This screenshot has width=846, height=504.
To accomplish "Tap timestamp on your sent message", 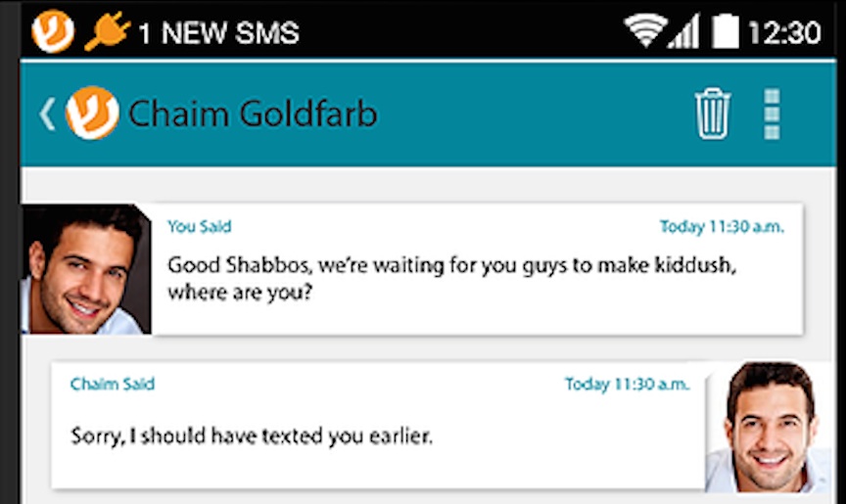I will coord(722,227).
